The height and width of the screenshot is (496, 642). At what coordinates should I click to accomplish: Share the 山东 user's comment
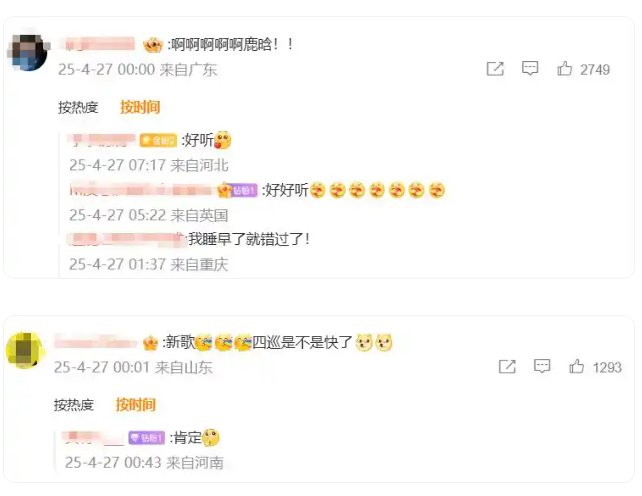tap(507, 367)
